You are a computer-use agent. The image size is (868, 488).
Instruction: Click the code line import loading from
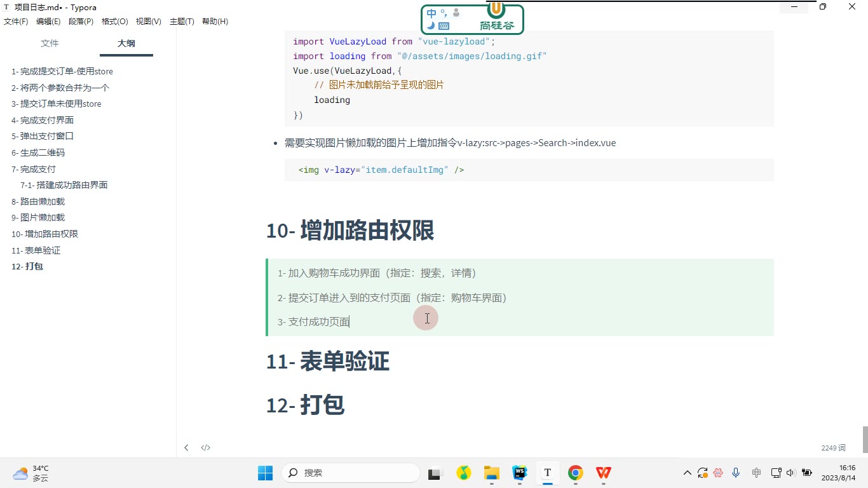click(x=420, y=56)
